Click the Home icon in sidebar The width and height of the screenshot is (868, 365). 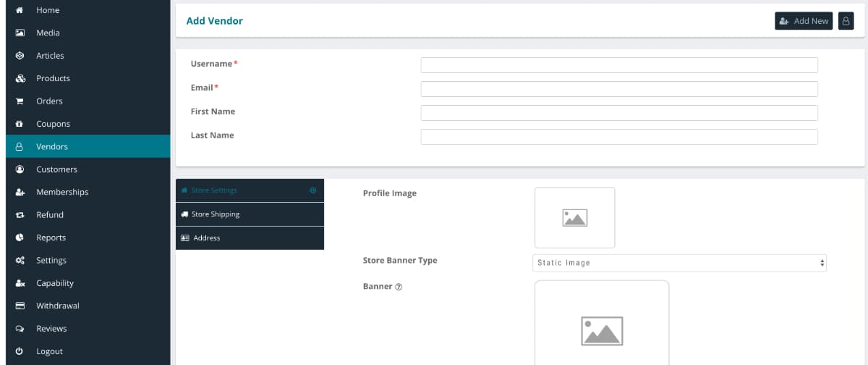(x=20, y=10)
